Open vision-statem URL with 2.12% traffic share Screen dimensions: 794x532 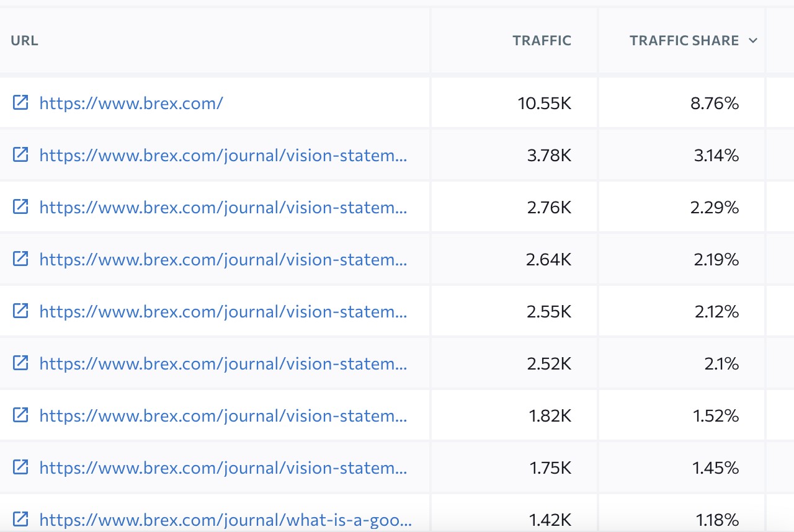click(x=223, y=311)
